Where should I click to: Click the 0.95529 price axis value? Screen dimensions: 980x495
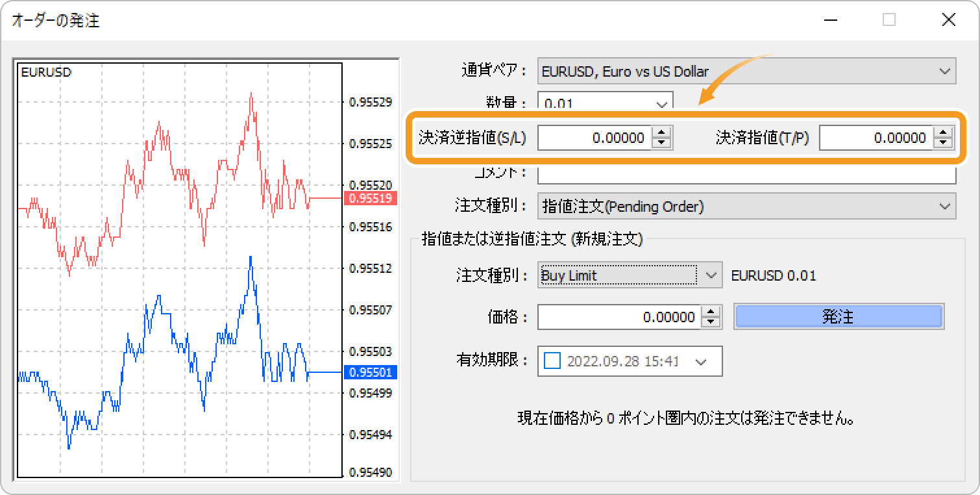point(371,102)
